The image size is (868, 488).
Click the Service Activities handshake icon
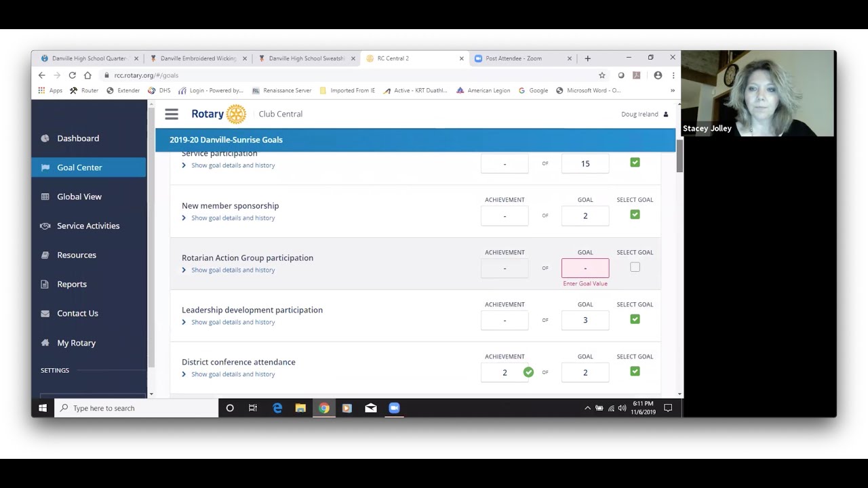pyautogui.click(x=45, y=226)
